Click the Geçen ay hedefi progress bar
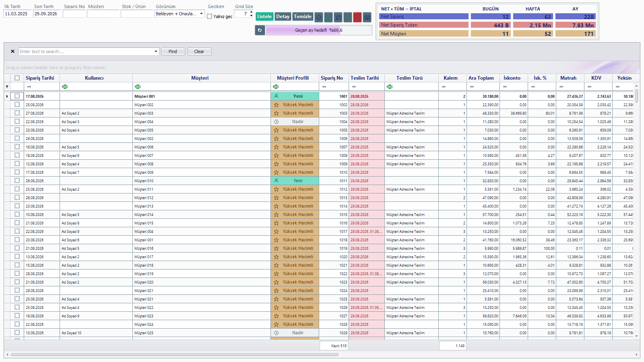This screenshot has height=362, width=644. (319, 30)
